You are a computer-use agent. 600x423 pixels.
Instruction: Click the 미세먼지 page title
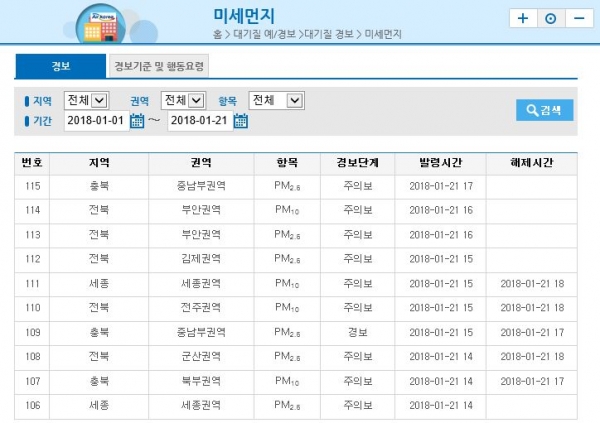point(244,16)
